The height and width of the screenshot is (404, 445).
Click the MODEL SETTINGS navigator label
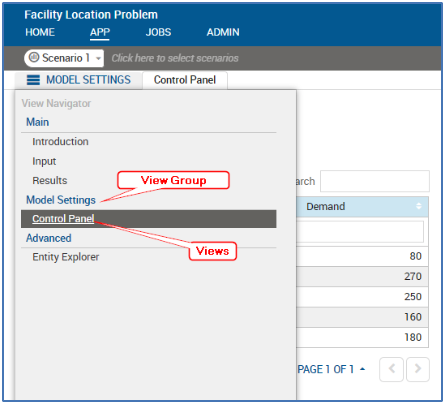point(88,80)
